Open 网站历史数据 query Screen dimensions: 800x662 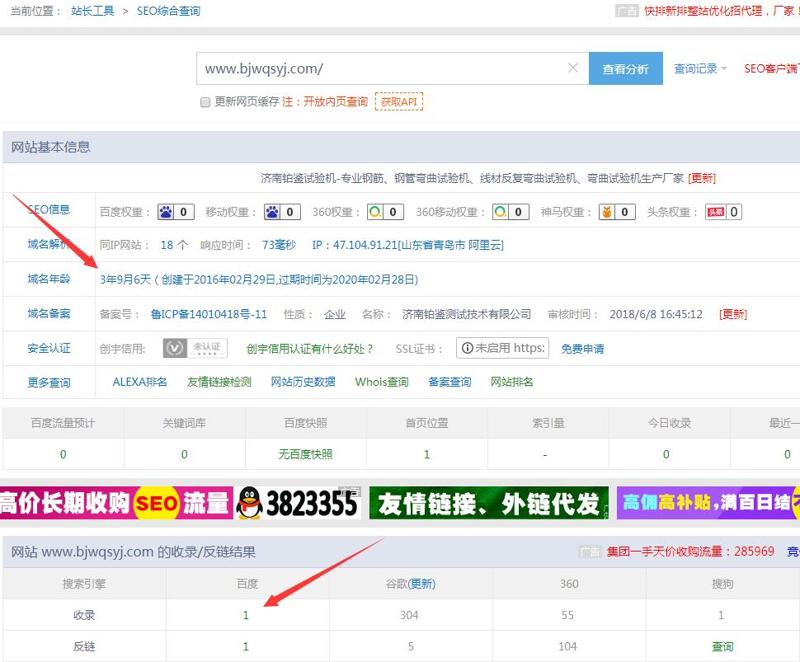point(303,382)
